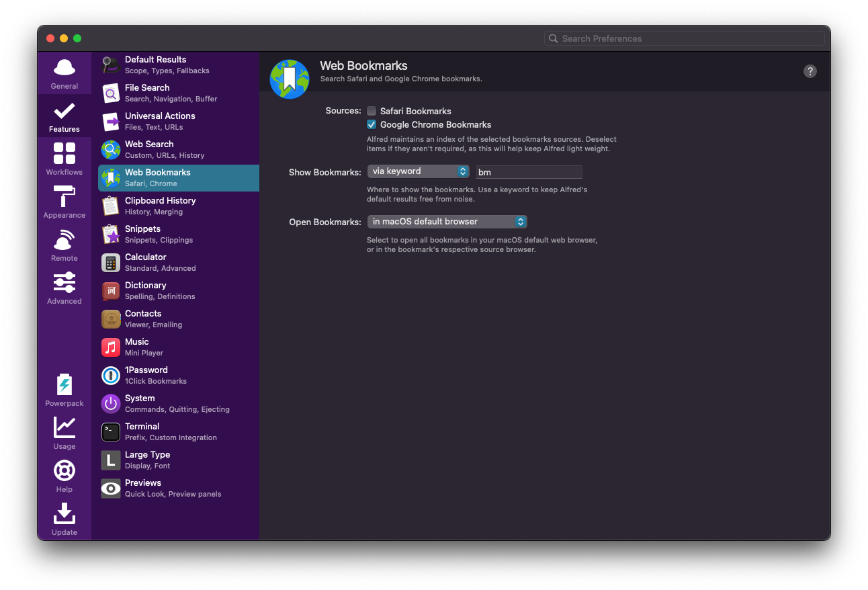Minimize the Alfred Preferences window
868x590 pixels.
(x=64, y=38)
